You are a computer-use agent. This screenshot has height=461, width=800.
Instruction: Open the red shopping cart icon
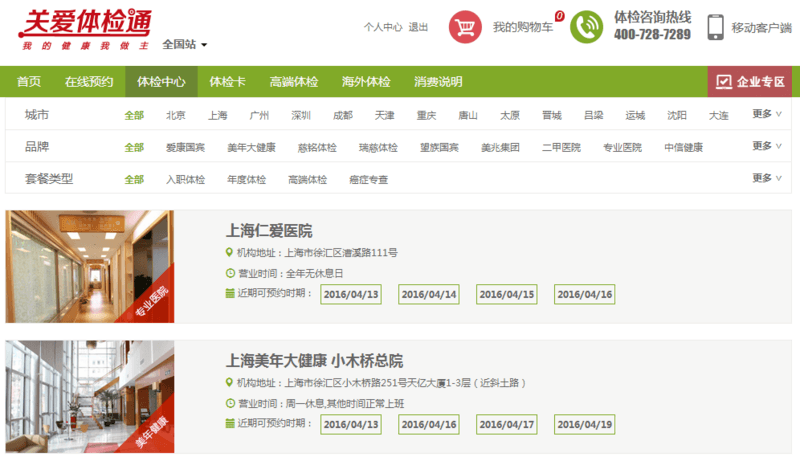coord(465,27)
